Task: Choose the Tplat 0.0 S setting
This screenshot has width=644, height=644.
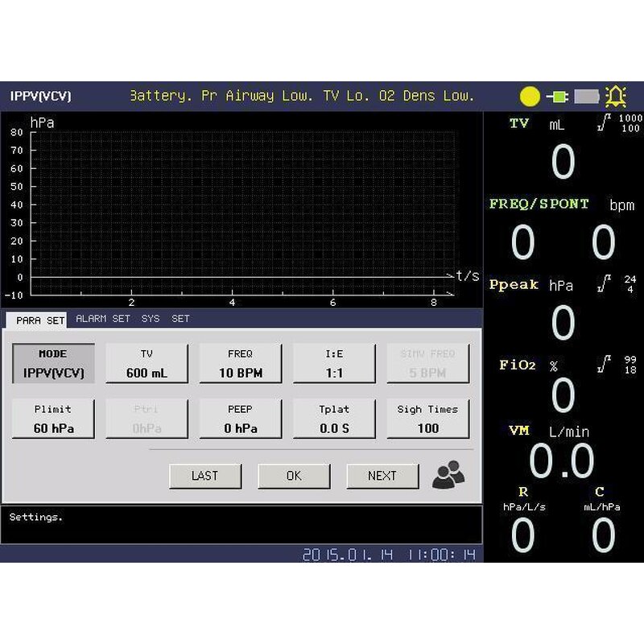Action: coord(334,419)
